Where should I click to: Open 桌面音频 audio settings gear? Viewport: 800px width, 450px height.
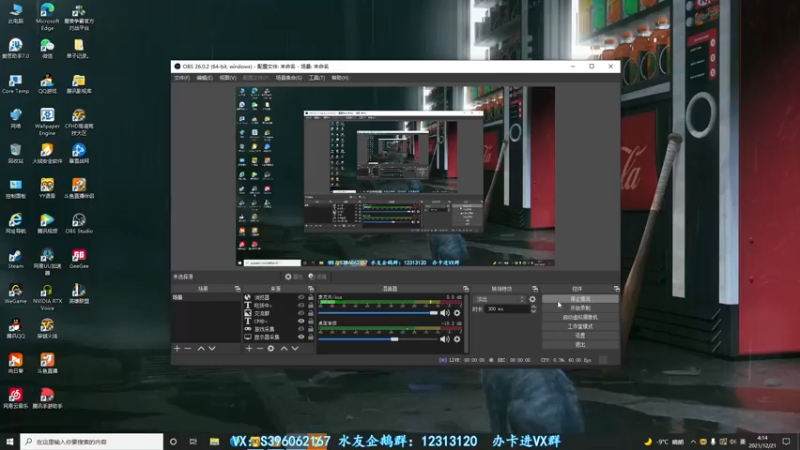coord(457,339)
